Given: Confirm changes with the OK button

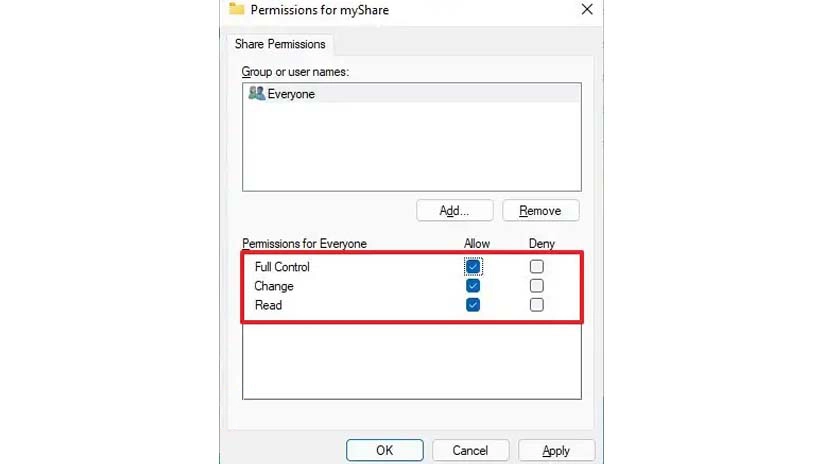Looking at the screenshot, I should point(385,450).
